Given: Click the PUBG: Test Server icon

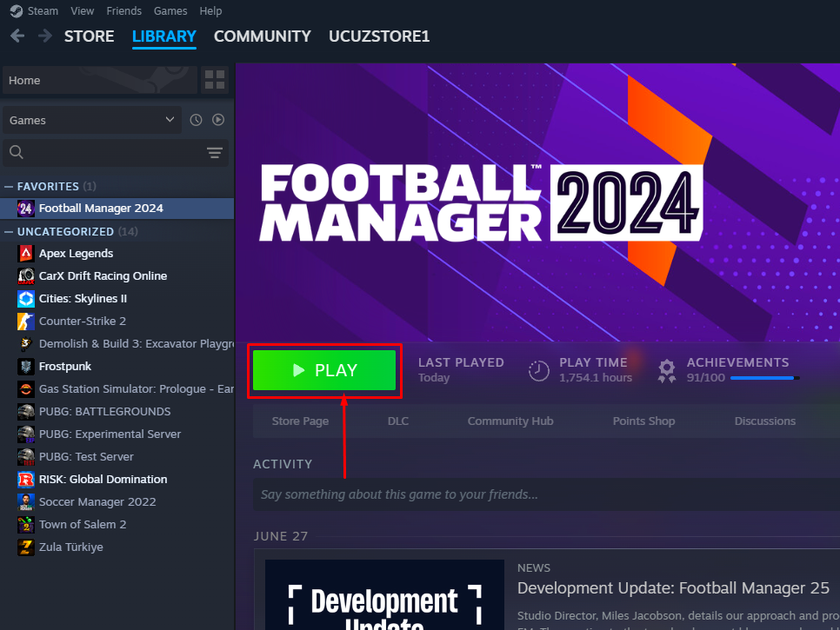Looking at the screenshot, I should pyautogui.click(x=26, y=457).
